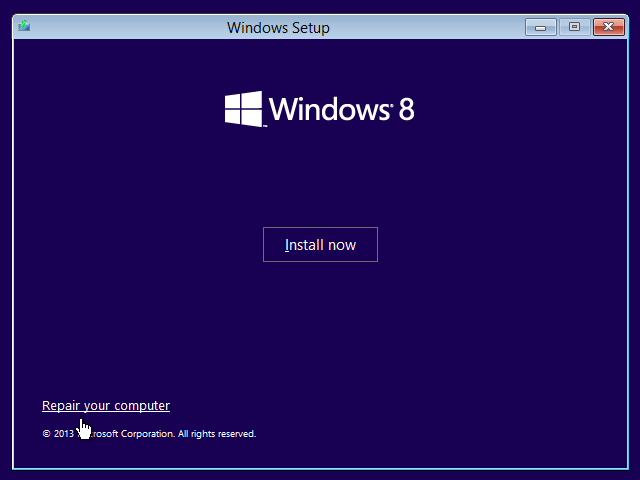The image size is (640, 480).
Task: Close the Windows Setup window
Action: (609, 27)
